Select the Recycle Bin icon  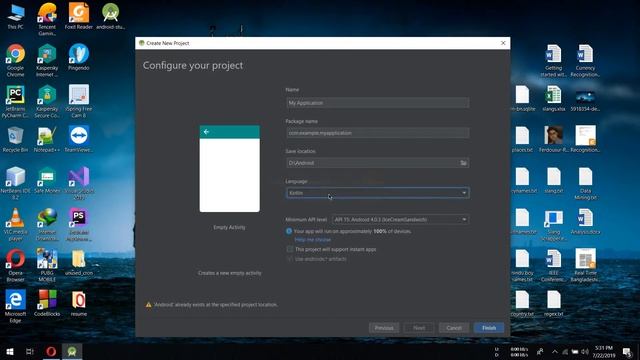[16, 140]
